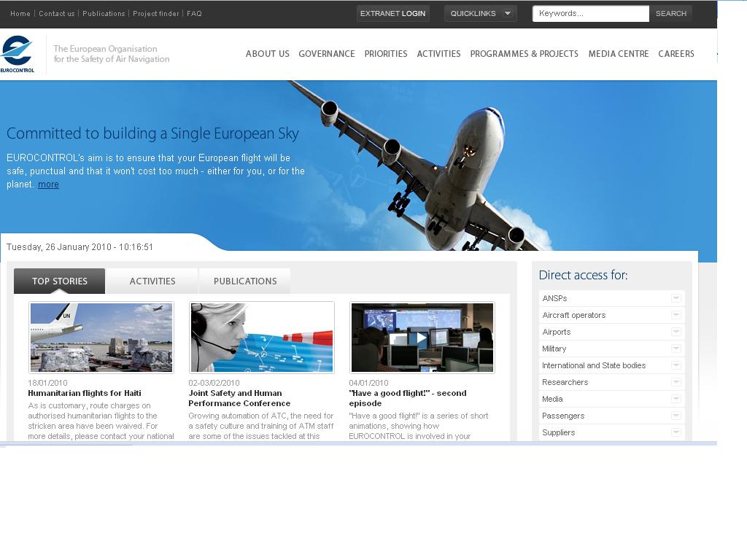Select International and State bodies entry
The height and width of the screenshot is (560, 747).
click(x=594, y=365)
